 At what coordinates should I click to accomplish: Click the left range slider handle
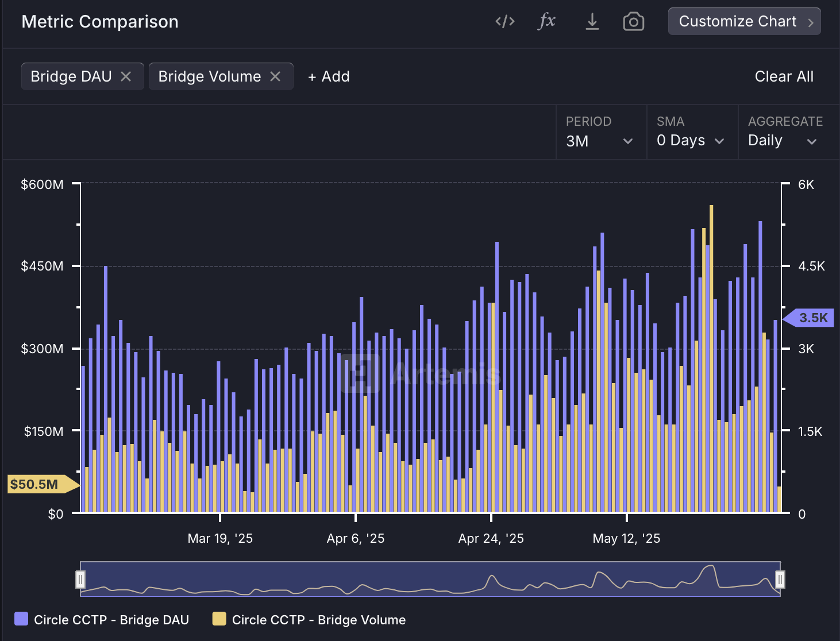[80, 580]
